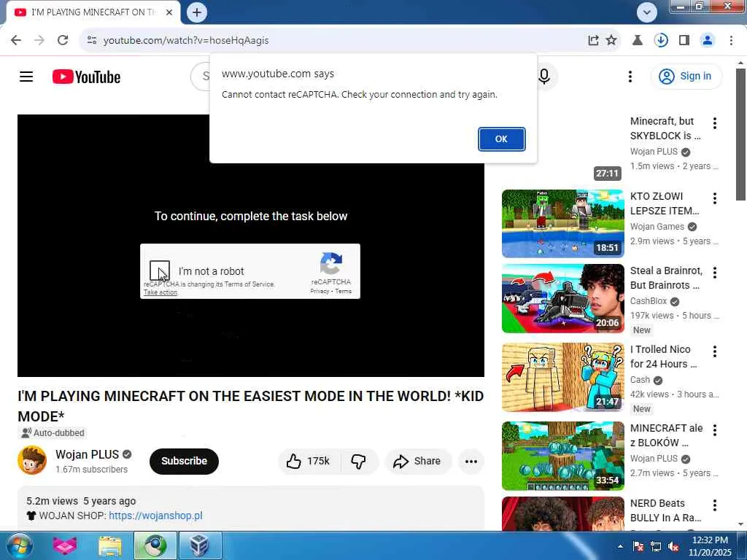Image resolution: width=747 pixels, height=560 pixels.
Task: Open the wojanshop.pl link
Action: (155, 516)
